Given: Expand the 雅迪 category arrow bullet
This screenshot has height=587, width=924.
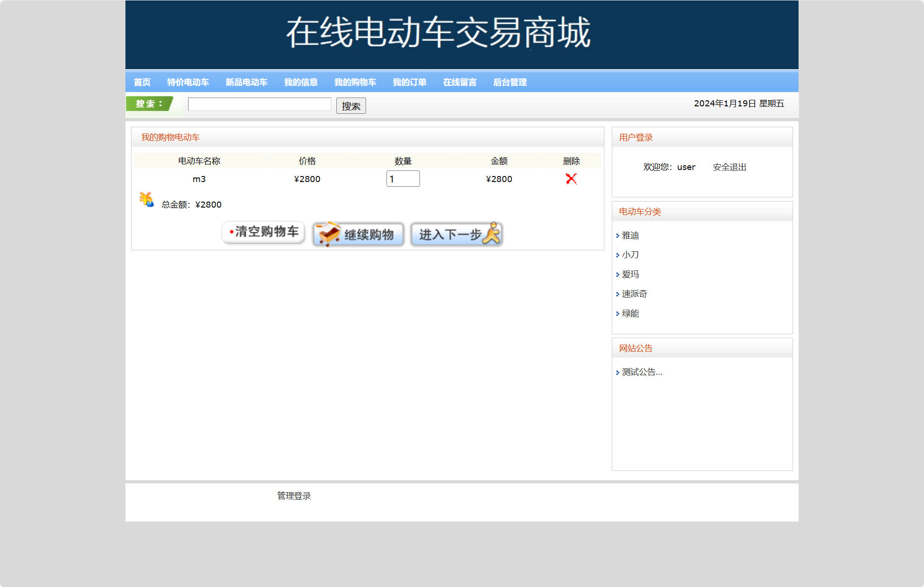Looking at the screenshot, I should (617, 235).
